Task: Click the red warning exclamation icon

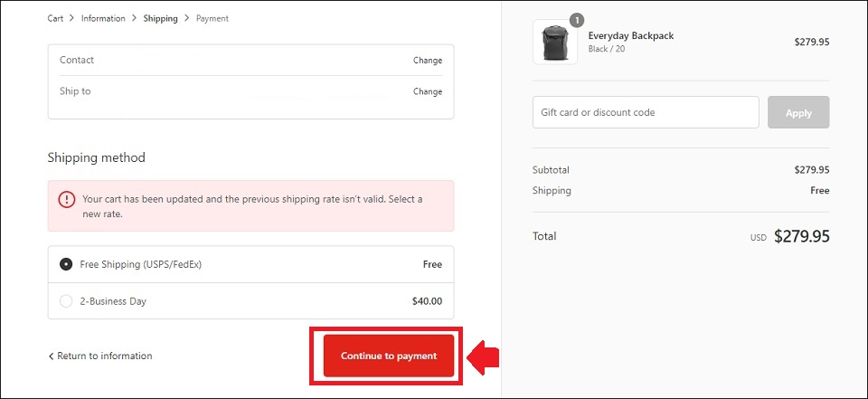Action: point(67,199)
